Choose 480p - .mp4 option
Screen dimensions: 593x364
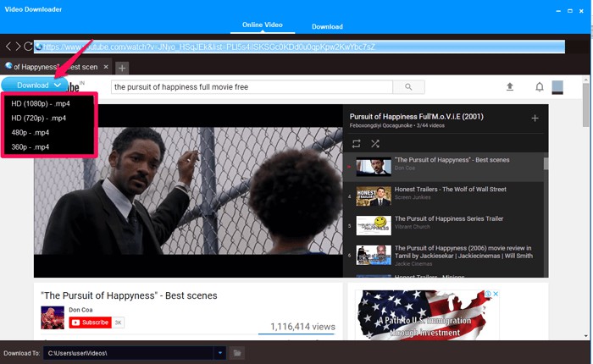pyautogui.click(x=30, y=132)
